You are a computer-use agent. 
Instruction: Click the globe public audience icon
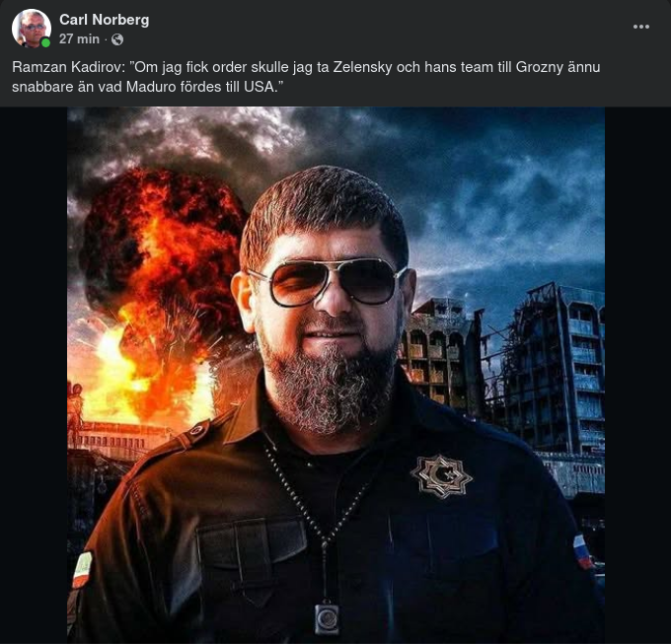click(117, 39)
